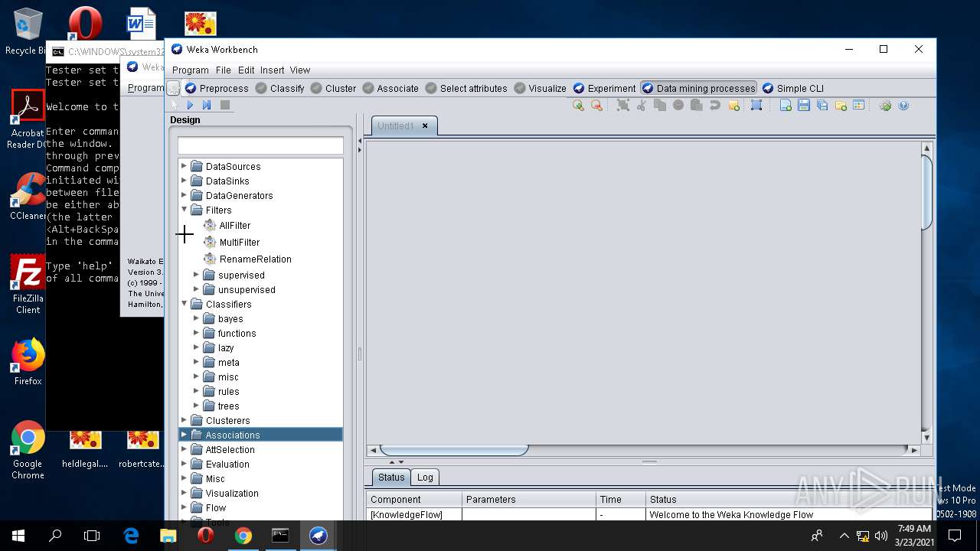This screenshot has width=980, height=551.
Task: Collapse the Classifiers folder
Action: 184,304
